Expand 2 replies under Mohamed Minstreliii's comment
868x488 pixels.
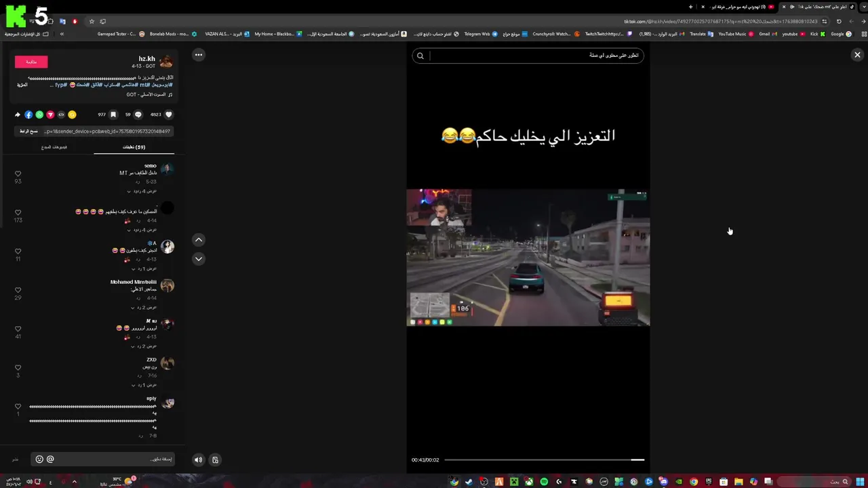click(x=142, y=307)
